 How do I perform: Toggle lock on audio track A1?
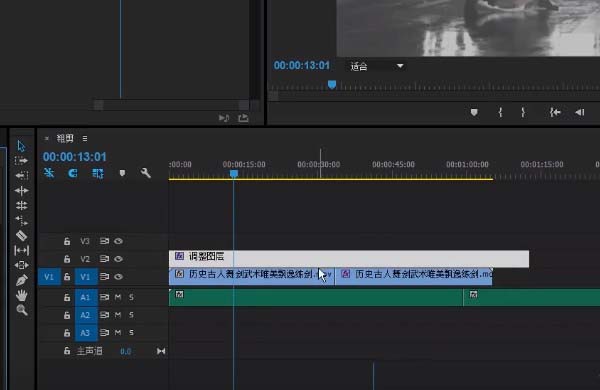pyautogui.click(x=67, y=297)
